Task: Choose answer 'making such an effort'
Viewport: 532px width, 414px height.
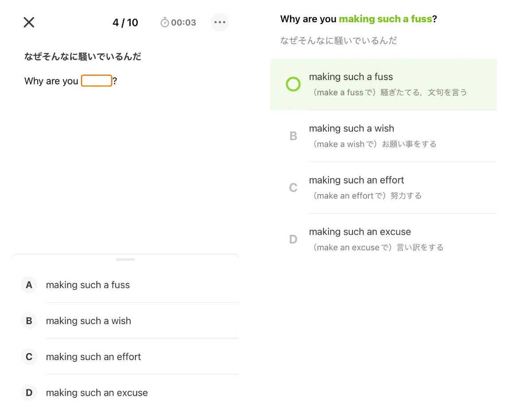Action: pyautogui.click(x=125, y=357)
